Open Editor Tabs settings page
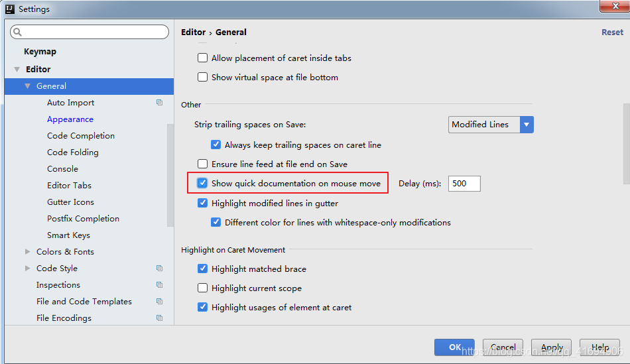The width and height of the screenshot is (630, 364). point(69,185)
